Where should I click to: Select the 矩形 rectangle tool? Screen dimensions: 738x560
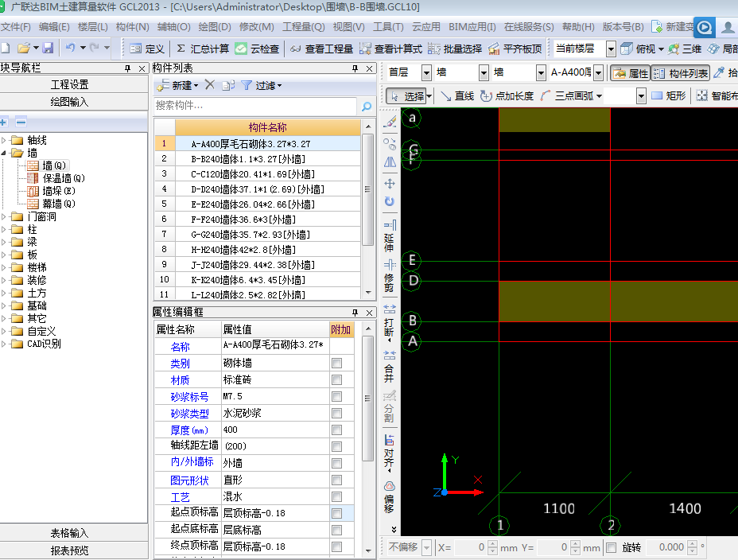point(668,96)
